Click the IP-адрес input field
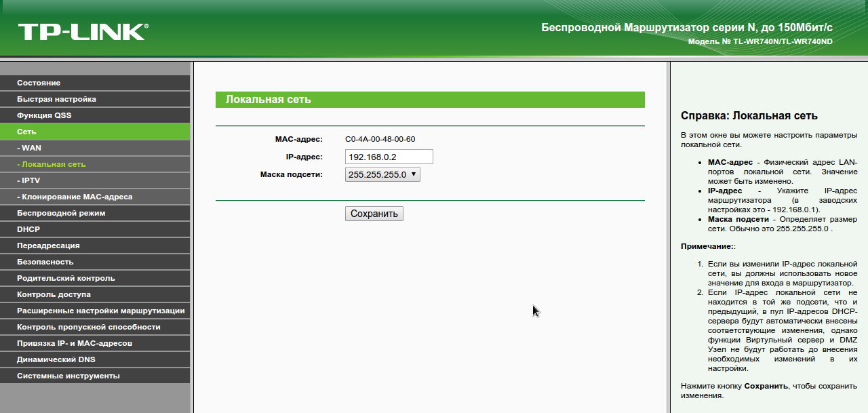Image resolution: width=868 pixels, height=413 pixels. click(389, 157)
